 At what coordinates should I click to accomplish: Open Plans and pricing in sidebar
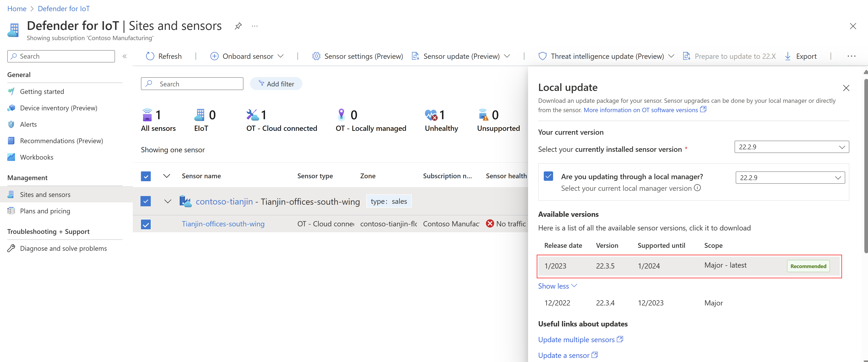pyautogui.click(x=45, y=211)
